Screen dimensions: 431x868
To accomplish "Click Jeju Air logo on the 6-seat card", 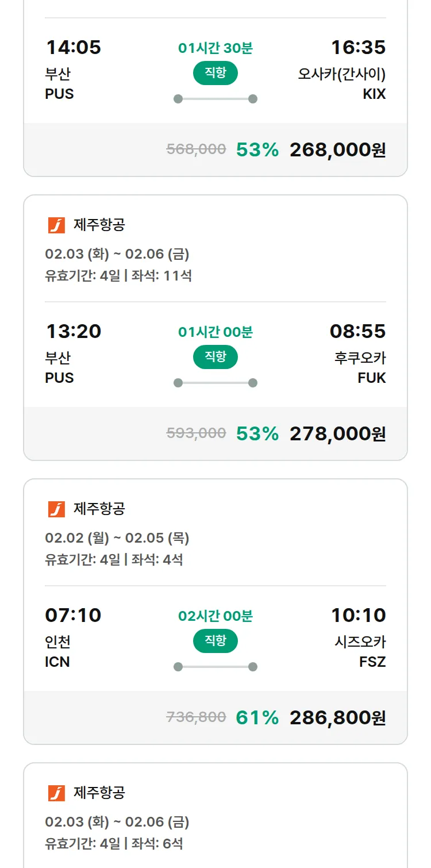I will click(x=56, y=793).
